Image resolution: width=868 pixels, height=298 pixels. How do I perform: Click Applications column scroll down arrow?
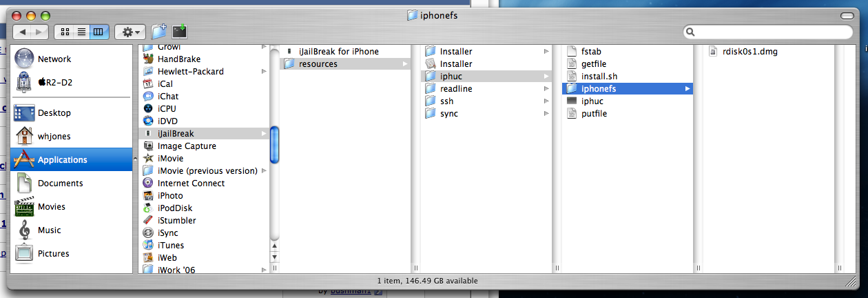pyautogui.click(x=274, y=259)
